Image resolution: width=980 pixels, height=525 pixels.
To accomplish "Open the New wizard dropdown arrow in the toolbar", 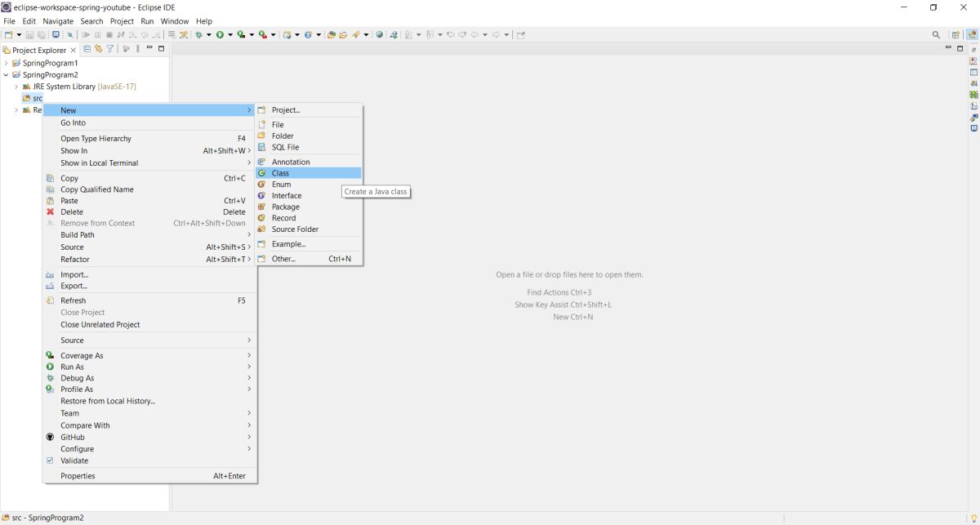I will click(19, 35).
